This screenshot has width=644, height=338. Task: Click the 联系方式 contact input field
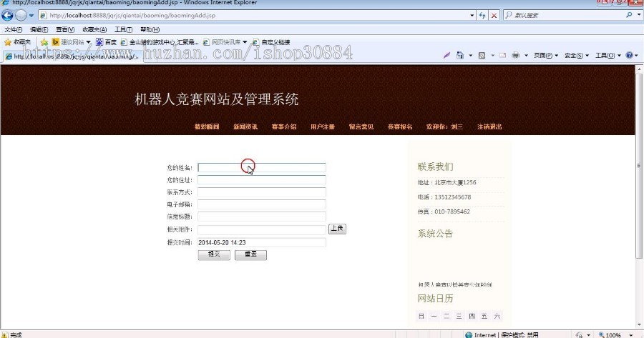point(262,192)
